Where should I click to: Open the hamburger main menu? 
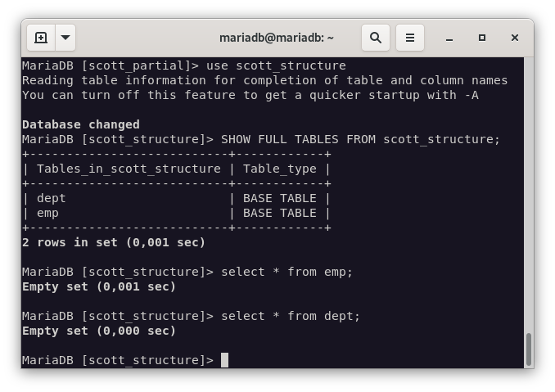pyautogui.click(x=410, y=38)
